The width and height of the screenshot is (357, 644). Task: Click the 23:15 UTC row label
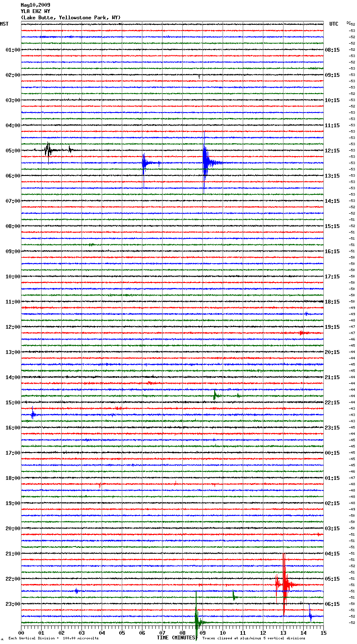(x=332, y=428)
